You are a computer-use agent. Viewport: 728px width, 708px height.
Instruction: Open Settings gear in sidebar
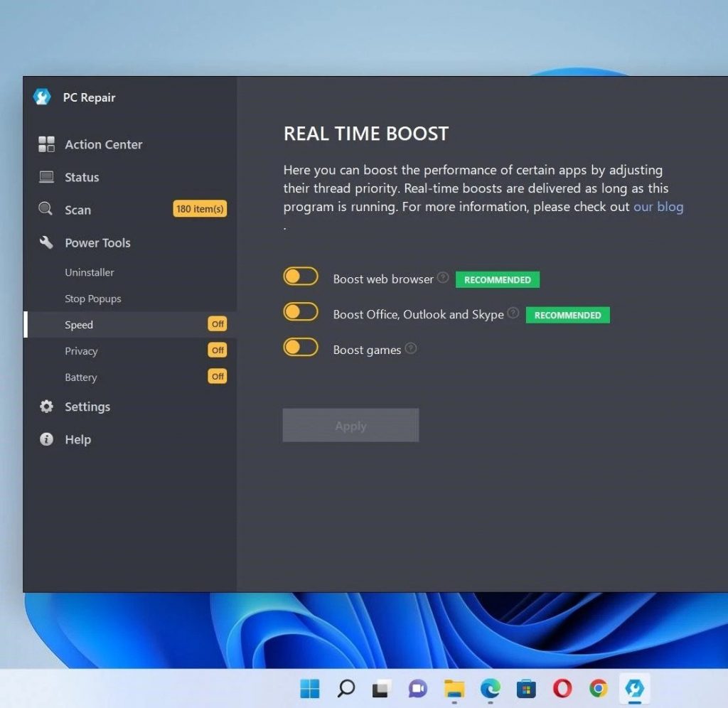click(x=46, y=407)
